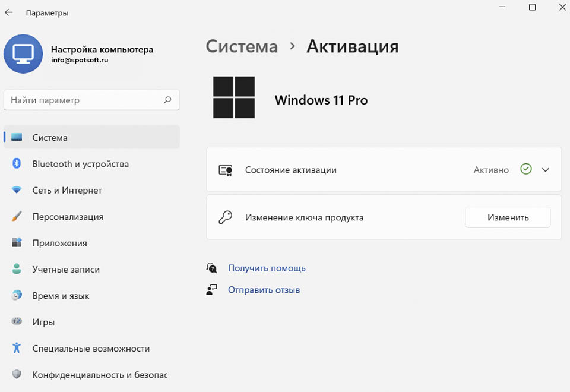Click the Windows 11 Pro logo
The width and height of the screenshot is (570, 392).
tap(234, 97)
